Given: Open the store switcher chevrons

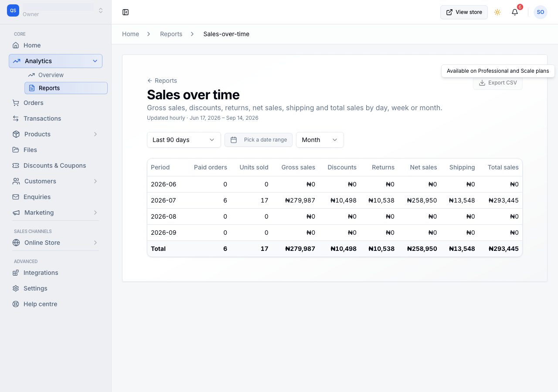Looking at the screenshot, I should tap(101, 10).
